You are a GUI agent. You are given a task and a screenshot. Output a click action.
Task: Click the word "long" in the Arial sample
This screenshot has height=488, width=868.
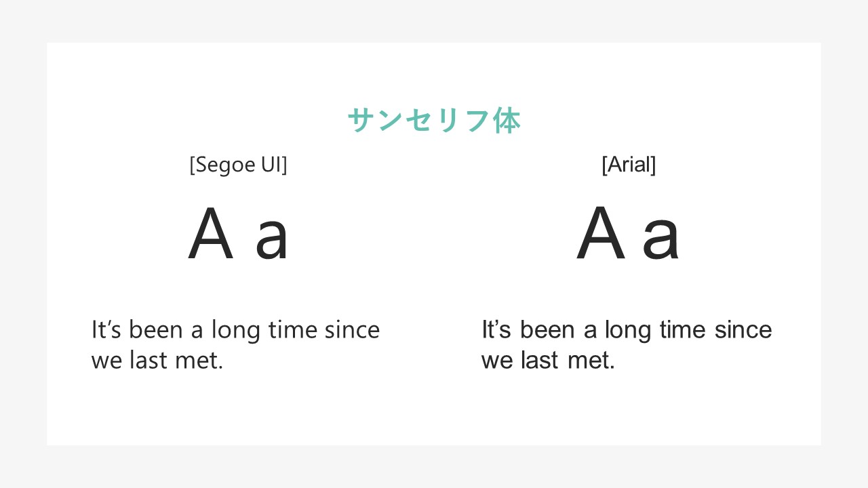click(627, 331)
